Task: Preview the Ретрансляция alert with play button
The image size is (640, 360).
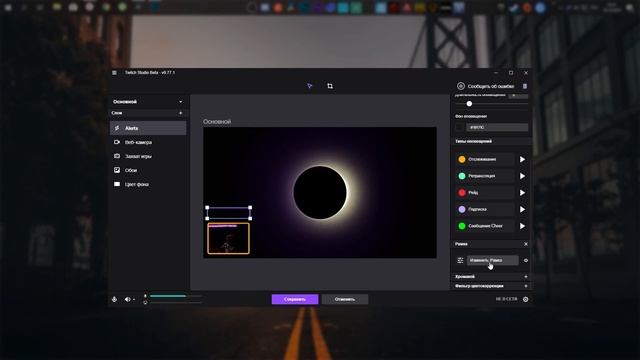Action: click(x=522, y=176)
